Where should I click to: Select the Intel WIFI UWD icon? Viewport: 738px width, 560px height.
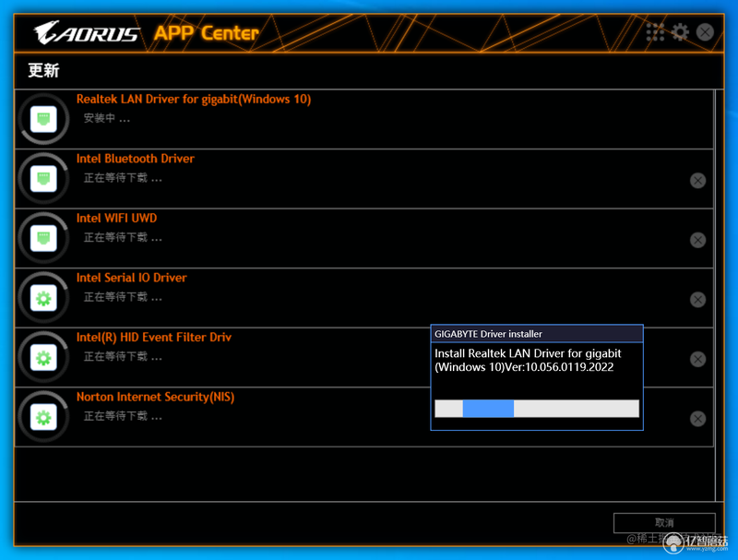pos(43,238)
